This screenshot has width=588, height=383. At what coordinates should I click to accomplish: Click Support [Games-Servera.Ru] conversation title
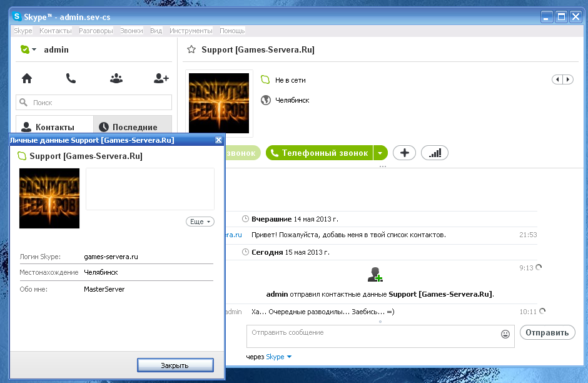point(258,49)
